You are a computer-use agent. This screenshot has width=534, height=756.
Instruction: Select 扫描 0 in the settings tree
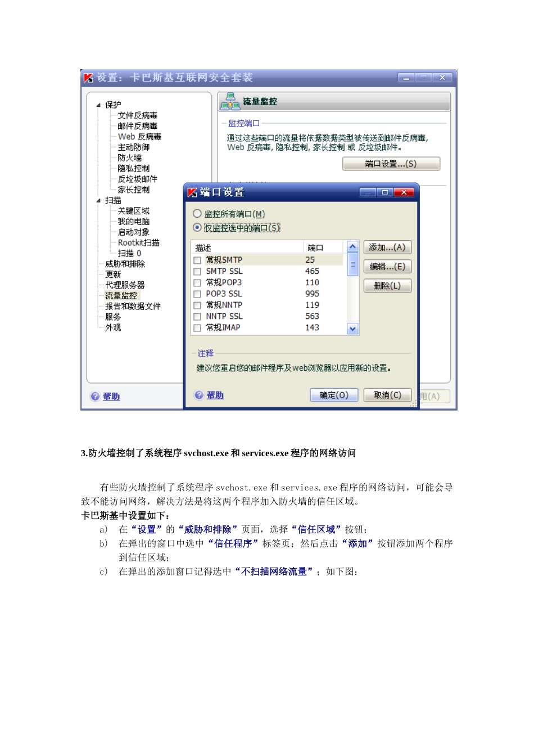pyautogui.click(x=129, y=254)
